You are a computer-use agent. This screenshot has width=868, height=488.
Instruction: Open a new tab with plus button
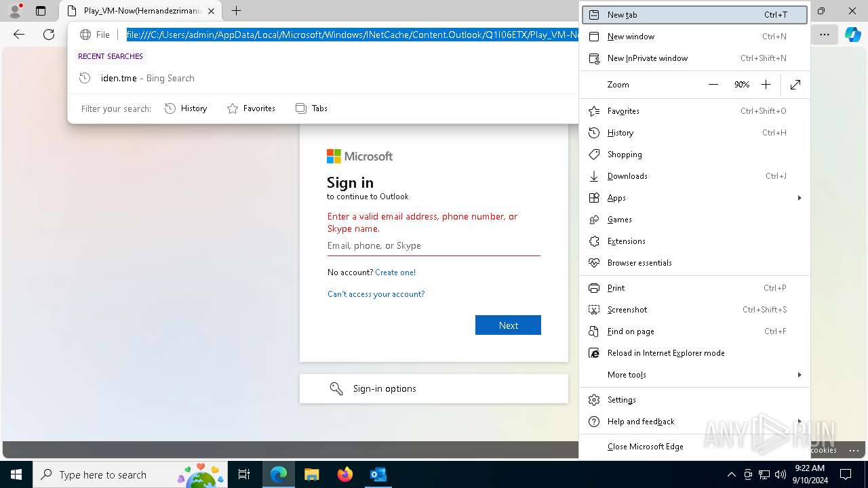236,11
